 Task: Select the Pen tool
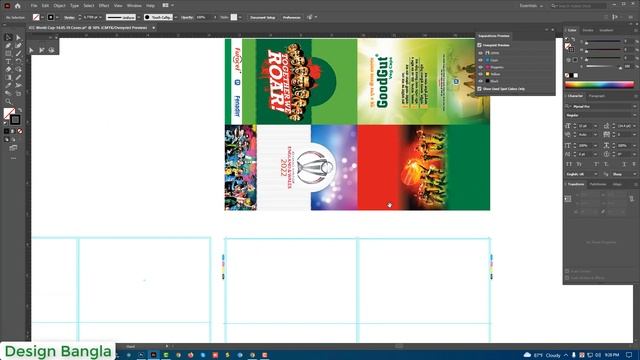pyautogui.click(x=8, y=46)
